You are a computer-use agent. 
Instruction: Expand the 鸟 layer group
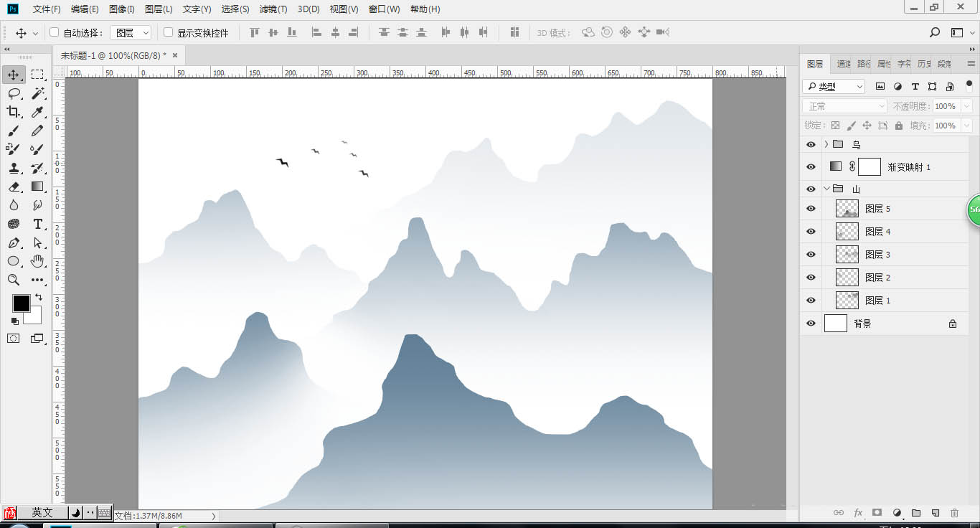click(826, 144)
